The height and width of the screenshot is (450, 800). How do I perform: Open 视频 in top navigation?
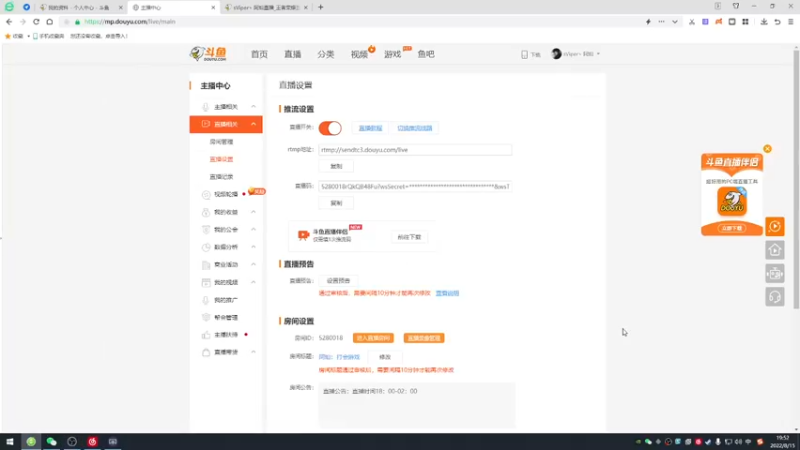click(x=359, y=54)
